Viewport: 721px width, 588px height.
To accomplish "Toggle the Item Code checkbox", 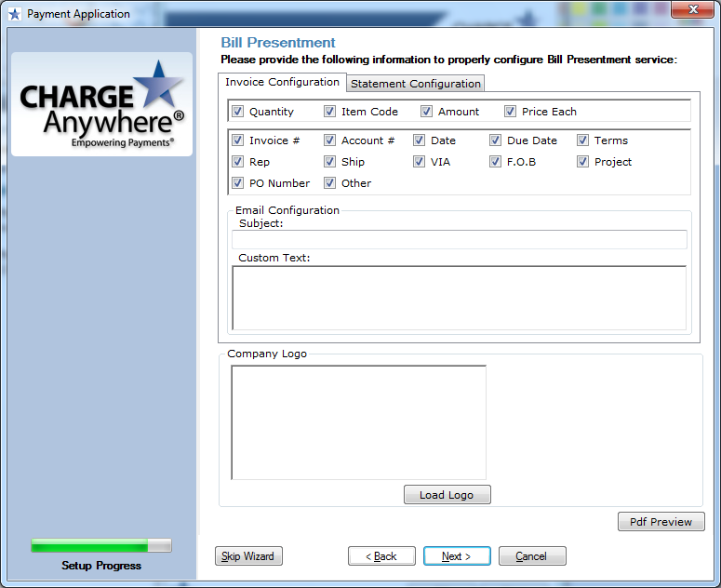I will coord(330,112).
